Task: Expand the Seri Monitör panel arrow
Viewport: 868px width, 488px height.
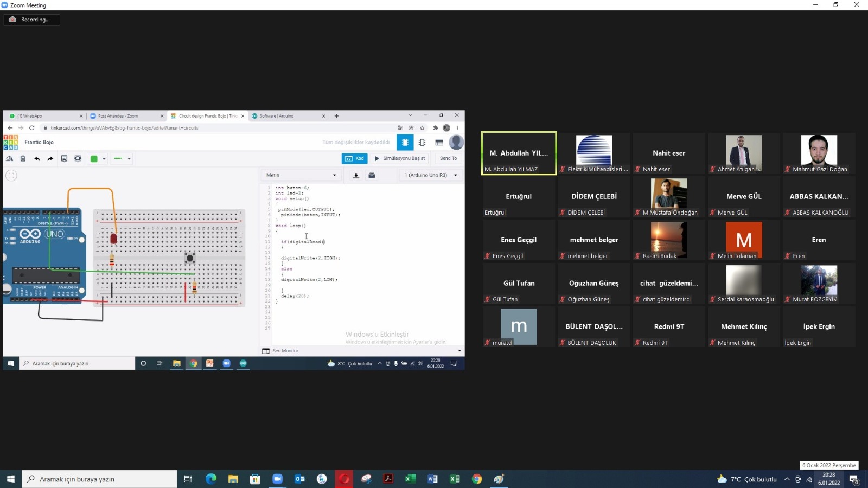Action: (x=459, y=351)
